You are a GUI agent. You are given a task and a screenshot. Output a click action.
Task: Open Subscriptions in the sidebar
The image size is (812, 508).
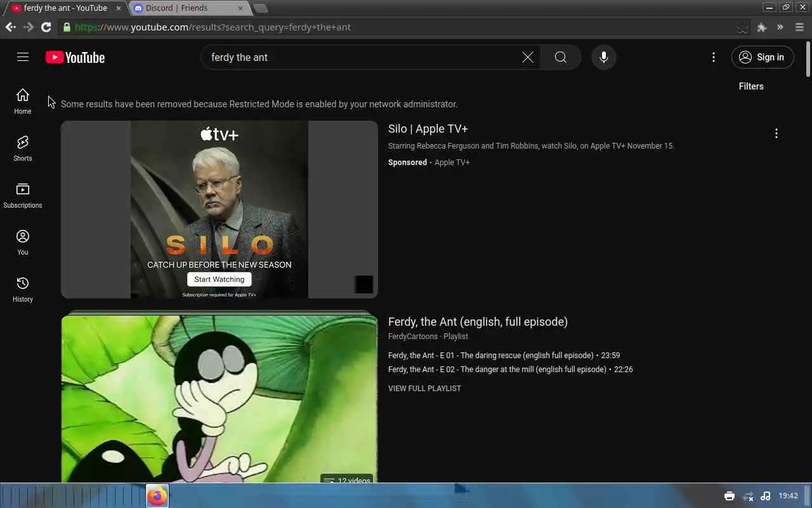tap(23, 196)
